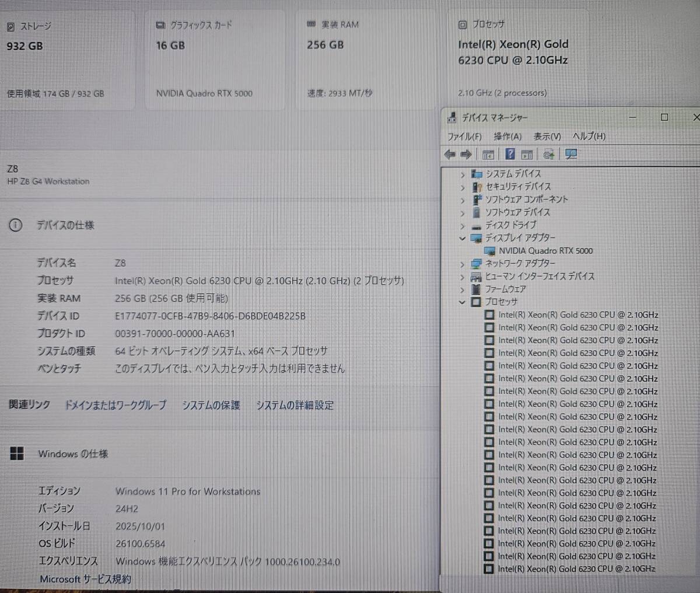
Task: Click the Back arrow in Device Manager toolbar
Action: 449,154
